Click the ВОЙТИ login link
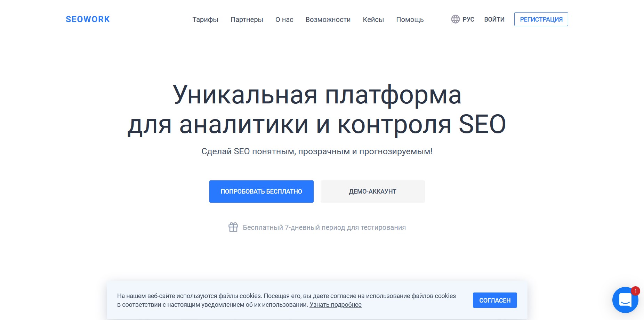 494,19
